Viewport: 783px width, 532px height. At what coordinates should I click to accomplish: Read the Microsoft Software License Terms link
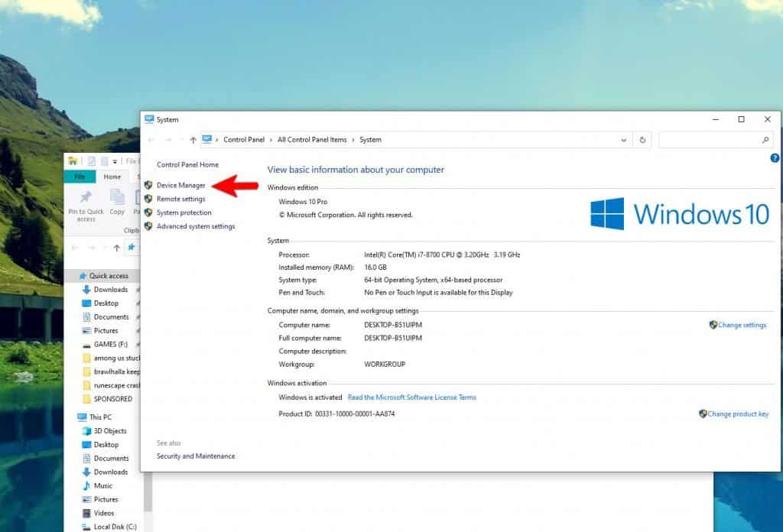[x=412, y=397]
